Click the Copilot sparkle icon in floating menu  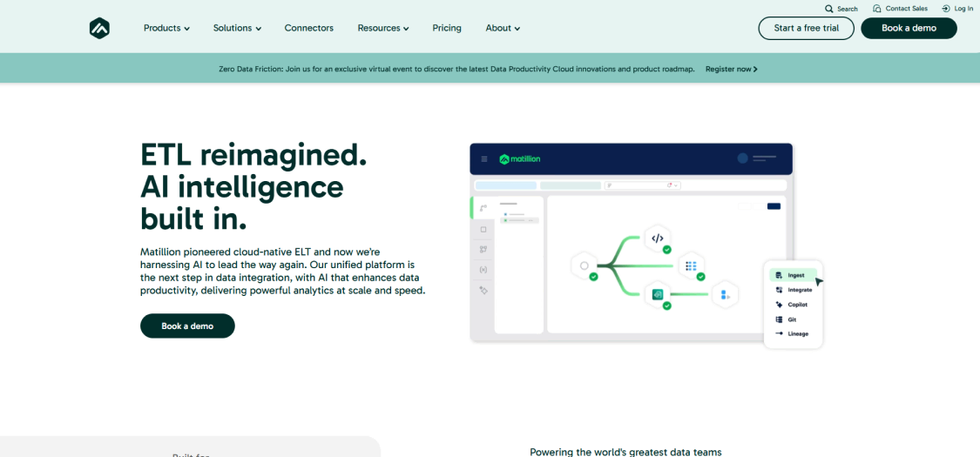(x=779, y=305)
